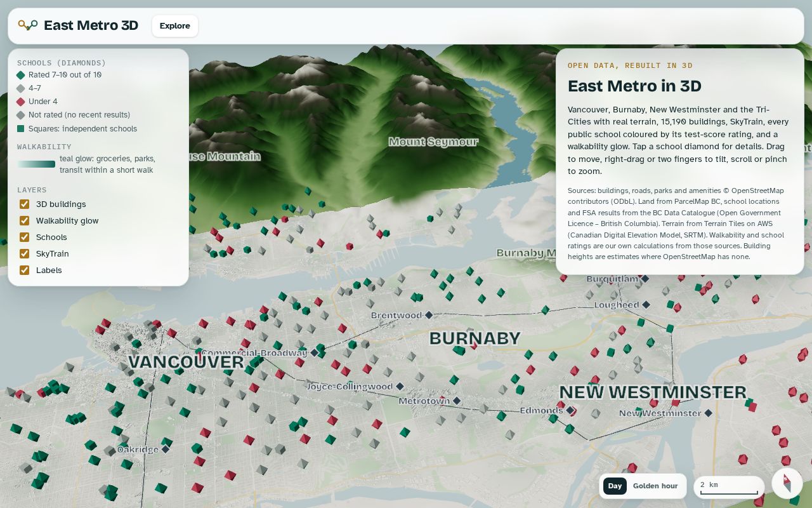Select the Brentwood station marker
Image resolution: width=812 pixels, height=508 pixels.
[429, 315]
